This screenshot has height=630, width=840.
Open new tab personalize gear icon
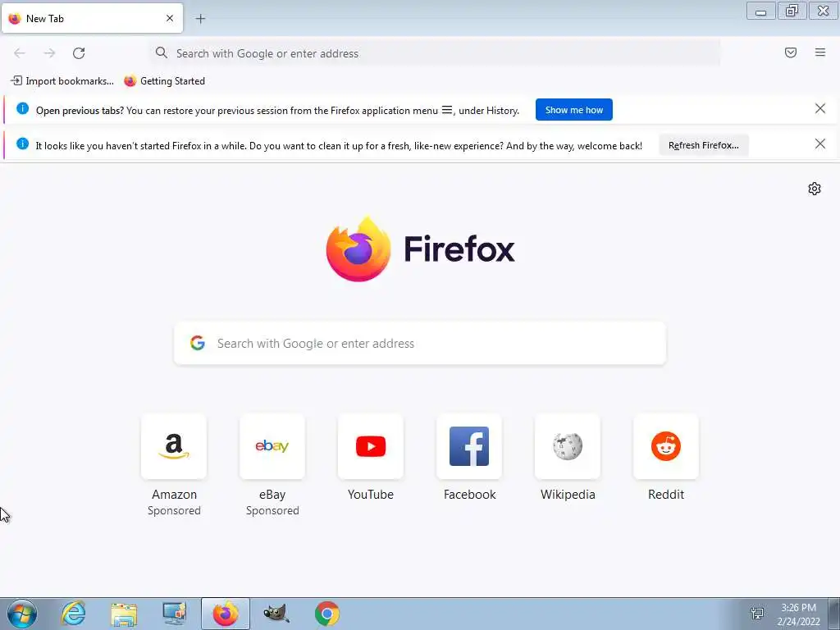tap(815, 189)
